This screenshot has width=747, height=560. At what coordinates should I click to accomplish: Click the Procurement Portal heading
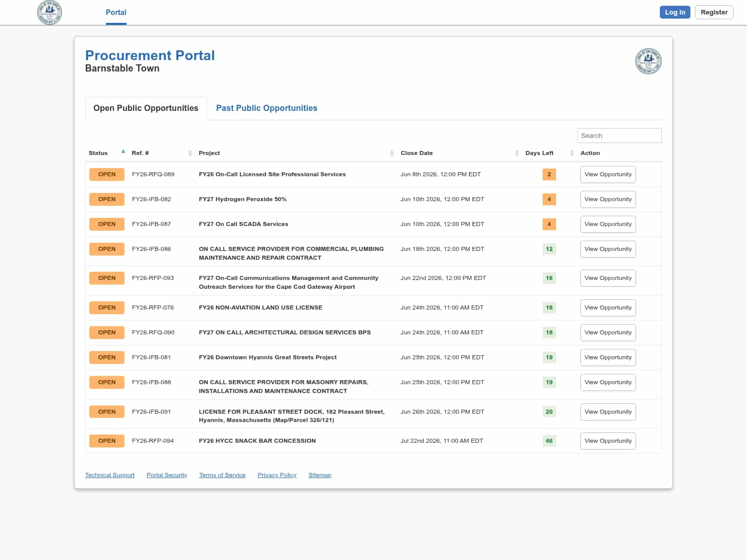click(150, 55)
